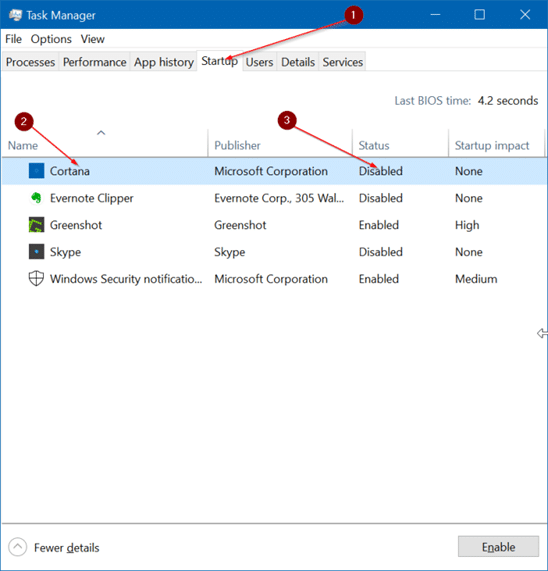Select the Startup tab
The width and height of the screenshot is (548, 571).
220,61
